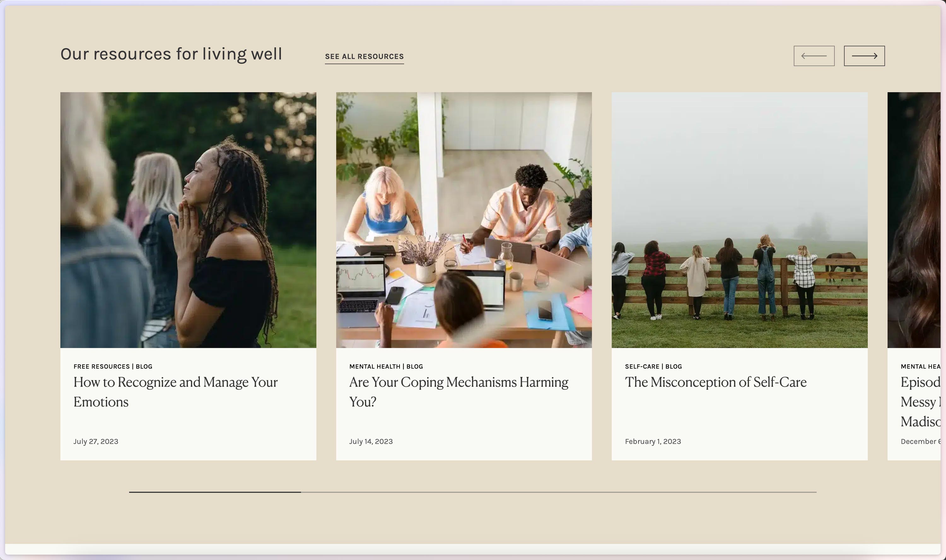Click the next arrow carousel button
Viewport: 946px width, 560px height.
click(x=864, y=56)
